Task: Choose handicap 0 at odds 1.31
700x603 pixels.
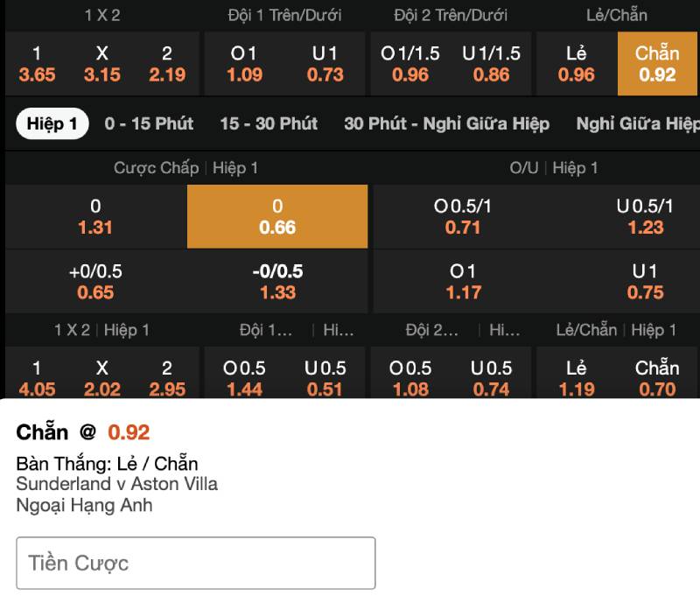Action: [95, 217]
